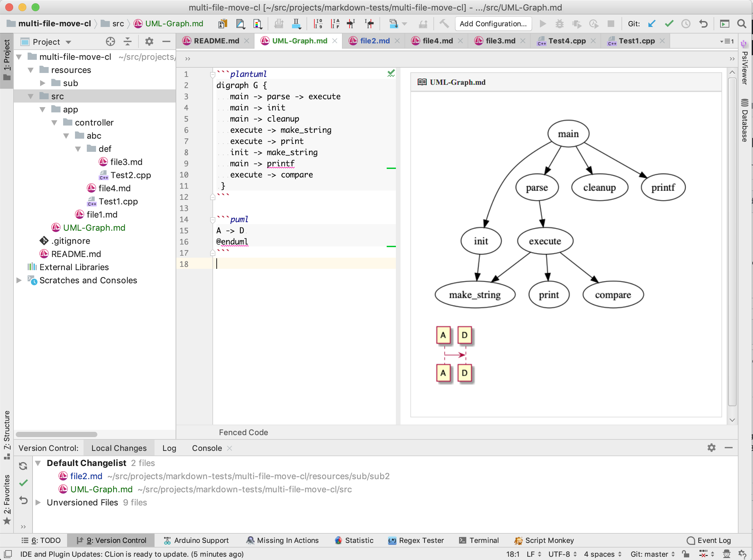Open Project panel settings with the gear icon
Screen dimensions: 753x560
pos(149,41)
